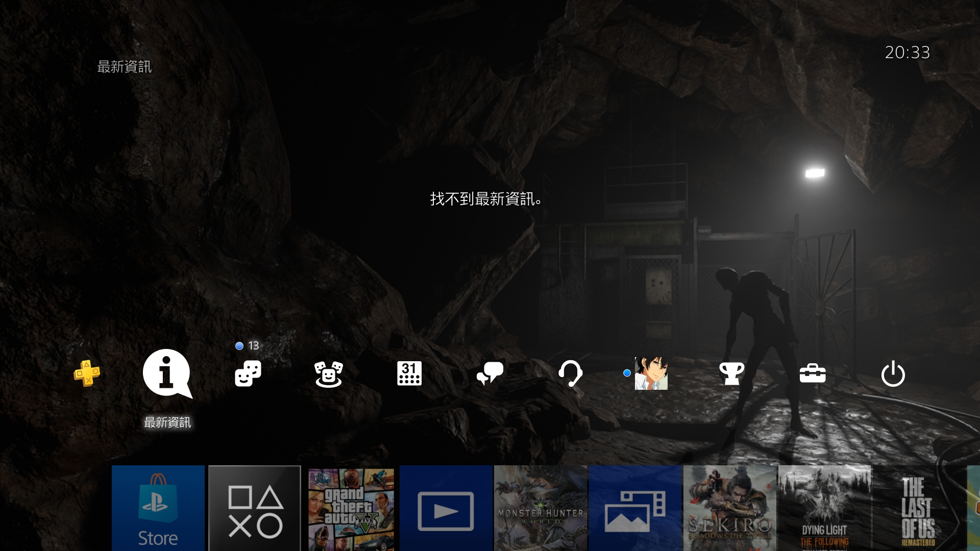980x551 pixels.
Task: Click the 13 notification count badge
Action: 254,345
